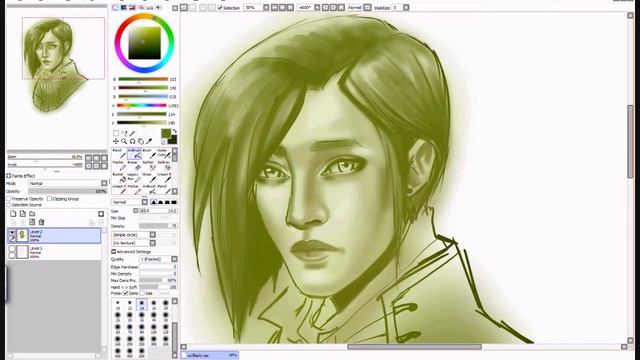Show the HSV slider panel

[x=132, y=7]
